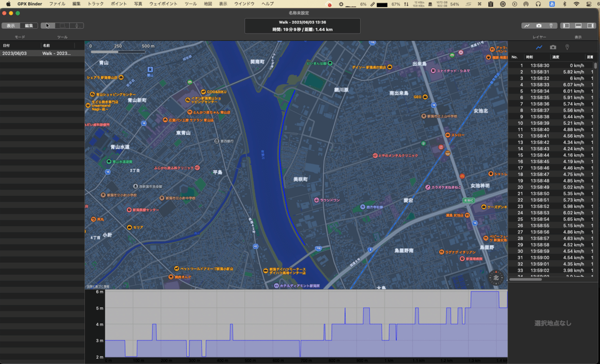Switch inspector to photos camera tab
Screen dimensions: 600x364
(x=553, y=47)
